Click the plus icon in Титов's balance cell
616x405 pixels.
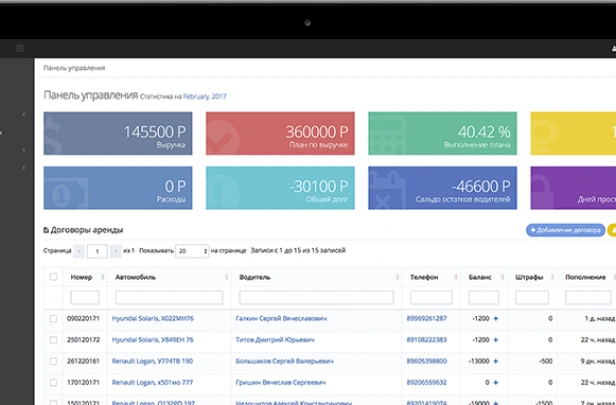point(496,340)
